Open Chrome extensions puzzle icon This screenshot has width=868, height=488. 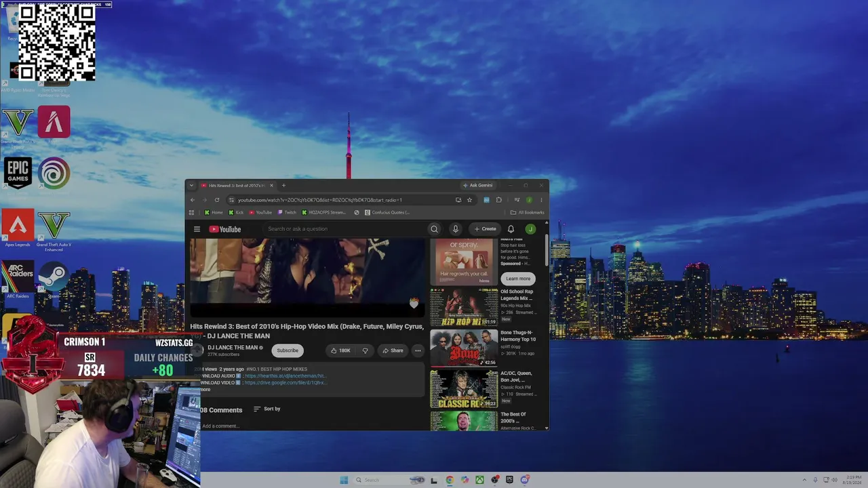click(x=499, y=200)
